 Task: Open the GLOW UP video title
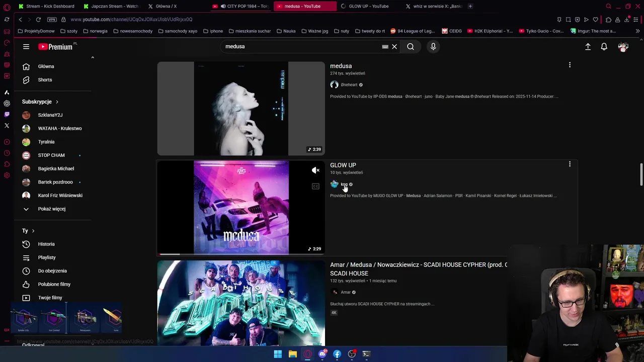point(343,165)
